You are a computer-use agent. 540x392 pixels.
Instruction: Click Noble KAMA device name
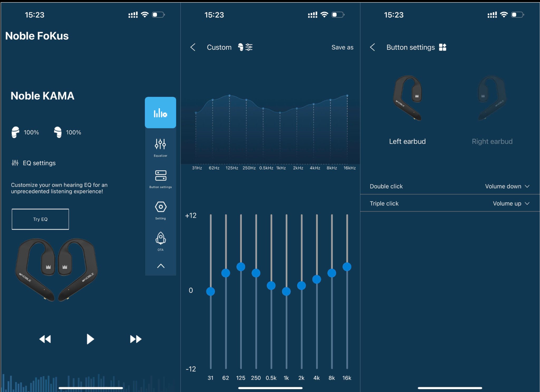click(42, 96)
